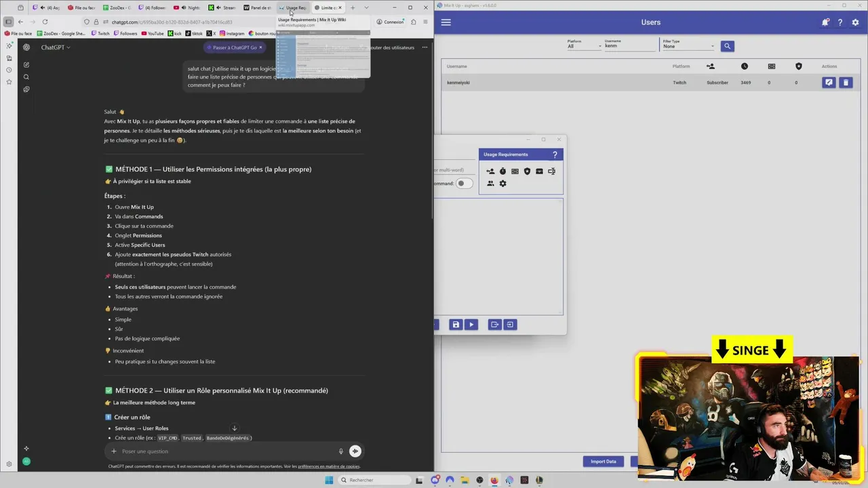
Task: Open the ChatGPT conversation three-dot menu
Action: point(425,47)
